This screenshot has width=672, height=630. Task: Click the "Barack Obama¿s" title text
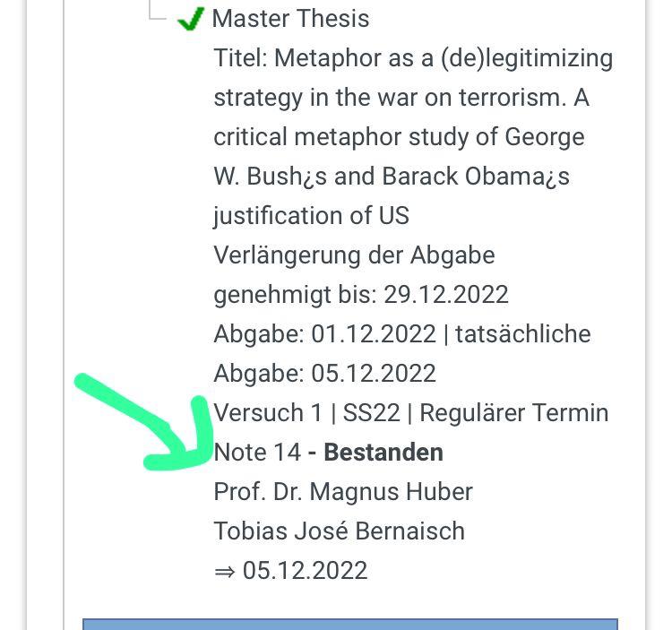point(476,177)
